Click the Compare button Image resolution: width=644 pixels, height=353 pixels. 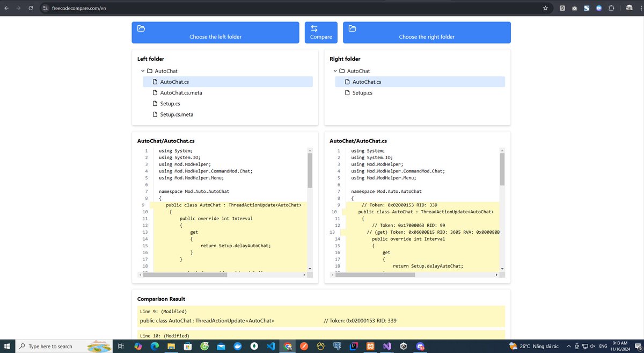coord(321,32)
